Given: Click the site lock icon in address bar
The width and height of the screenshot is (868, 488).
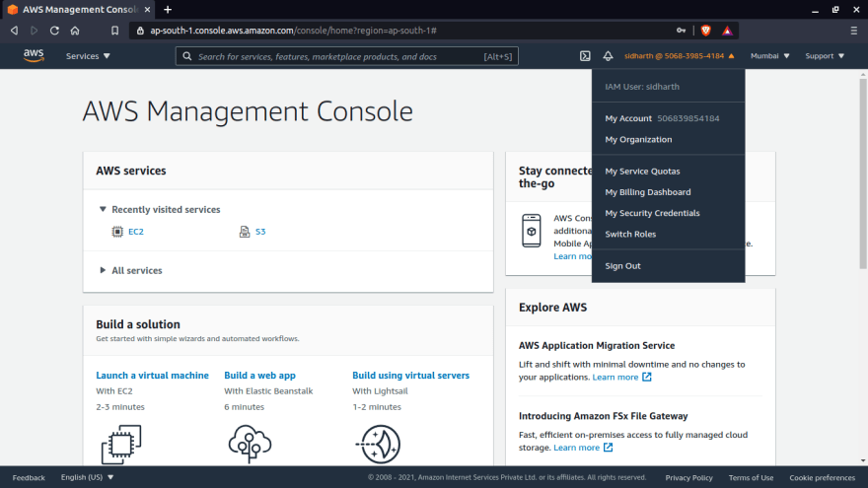Looking at the screenshot, I should [x=140, y=31].
